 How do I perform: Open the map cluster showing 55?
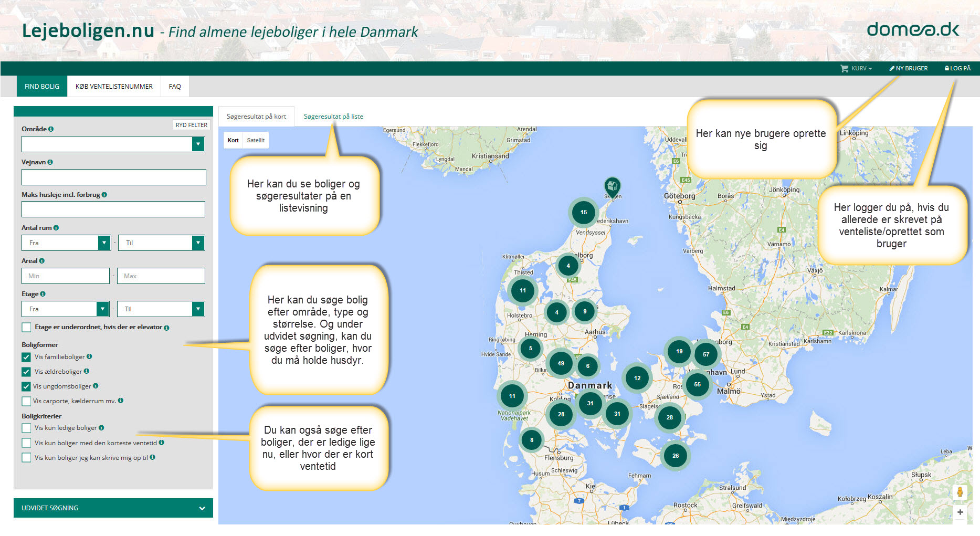click(x=697, y=384)
